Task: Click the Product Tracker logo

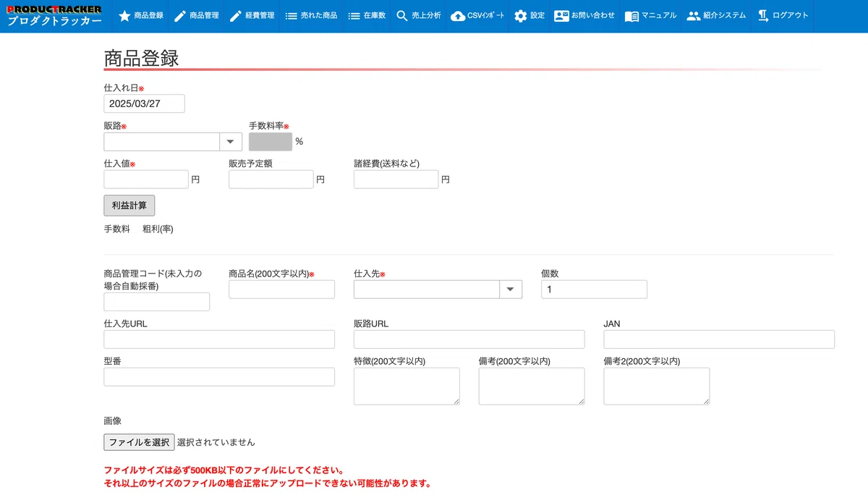Action: [x=54, y=16]
